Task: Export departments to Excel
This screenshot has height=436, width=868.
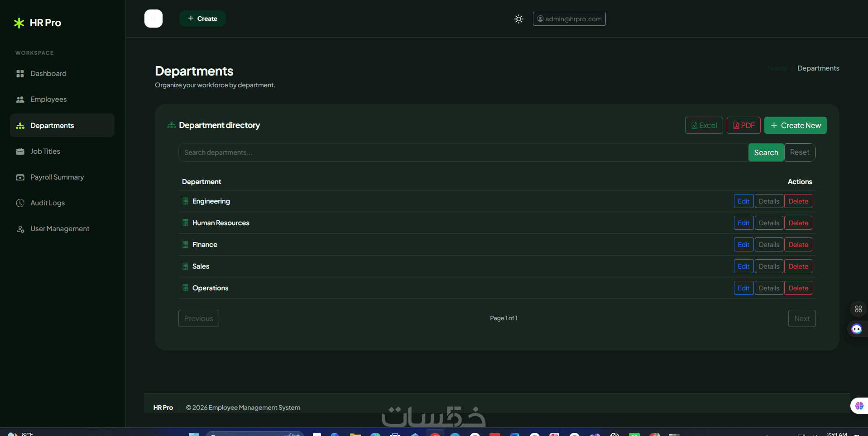Action: [704, 125]
